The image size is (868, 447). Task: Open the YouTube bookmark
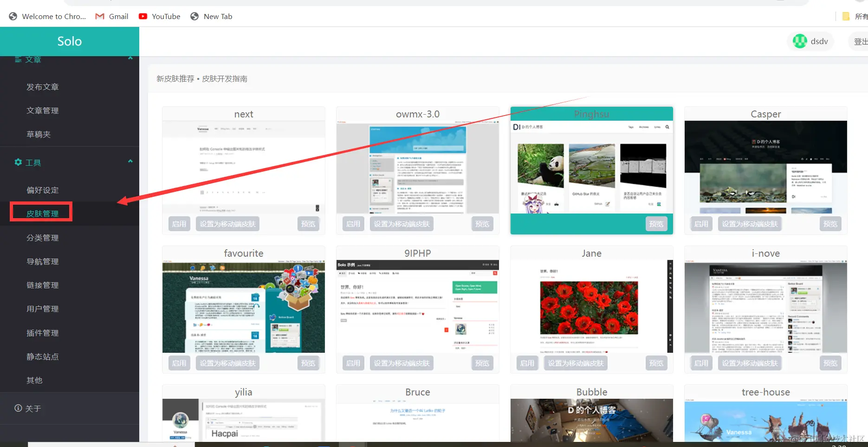coord(159,16)
